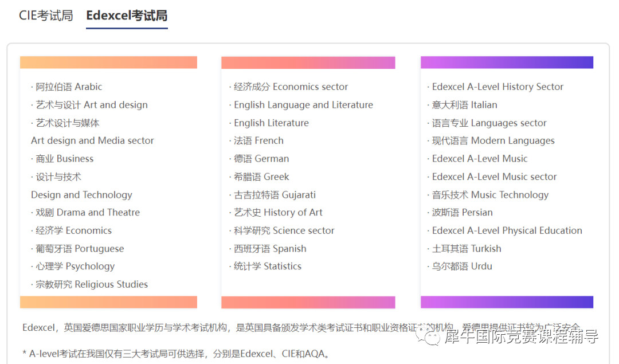Open the 古吉拉特语 Gujarati entry
Image resolution: width=619 pixels, height=364 pixels.
(275, 195)
